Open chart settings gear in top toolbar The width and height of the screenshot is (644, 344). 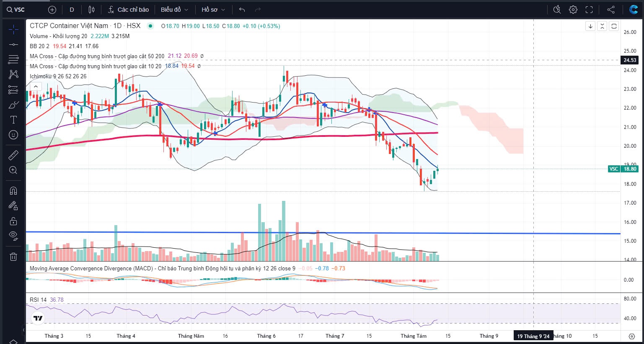tap(573, 10)
